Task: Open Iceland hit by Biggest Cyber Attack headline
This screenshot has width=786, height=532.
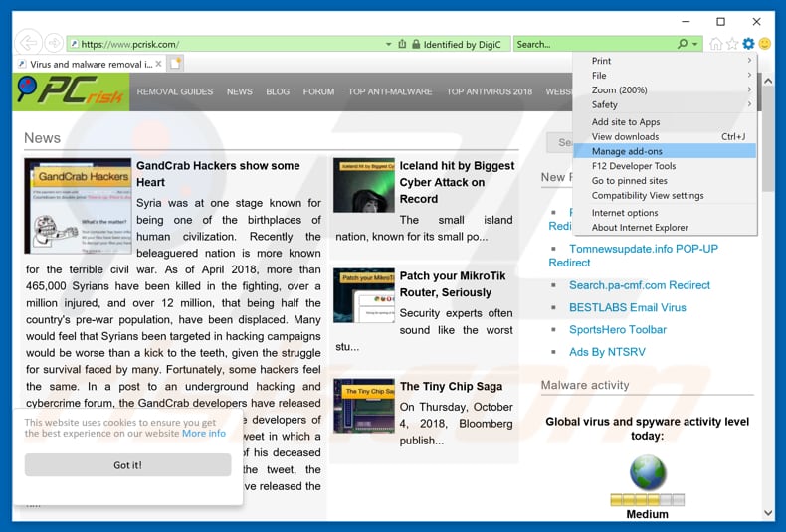Action: coord(457,182)
